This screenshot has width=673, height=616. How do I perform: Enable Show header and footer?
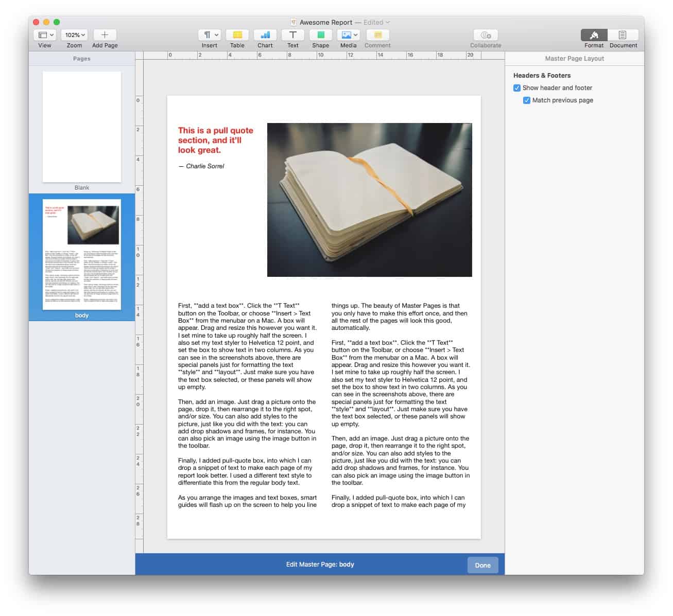pos(517,88)
